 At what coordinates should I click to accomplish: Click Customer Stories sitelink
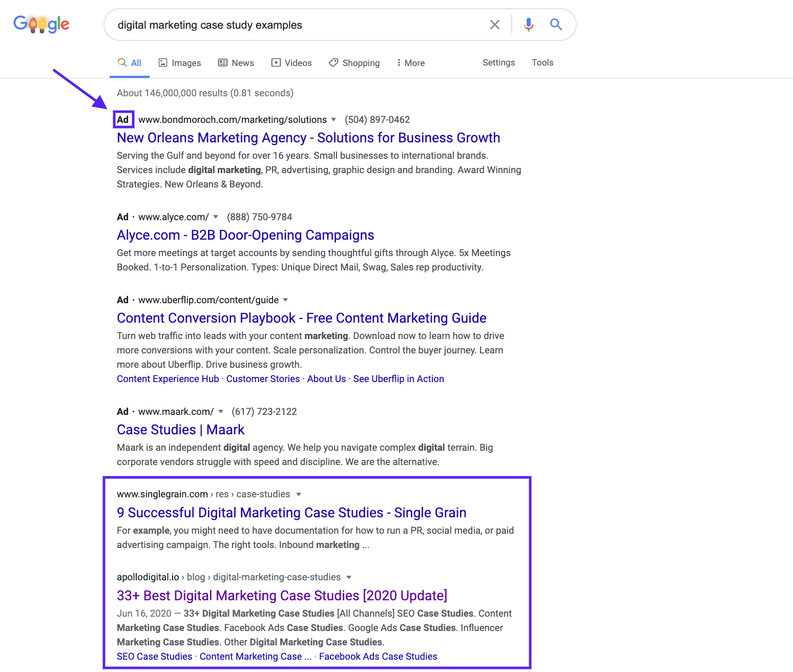tap(263, 379)
